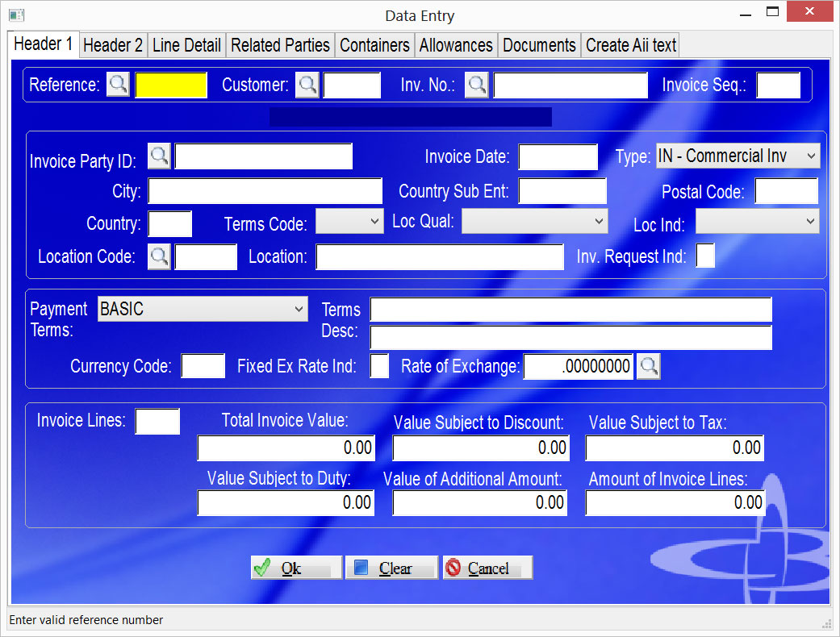Click inside the yellow Reference field
Viewport: 840px width, 637px height.
coord(171,84)
